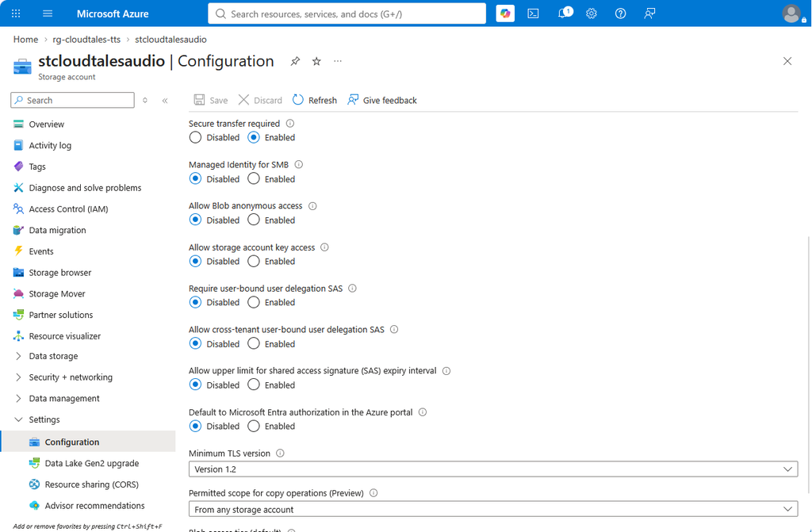The image size is (812, 532).
Task: Show info for Managed Identity for SMB
Action: [x=299, y=164]
